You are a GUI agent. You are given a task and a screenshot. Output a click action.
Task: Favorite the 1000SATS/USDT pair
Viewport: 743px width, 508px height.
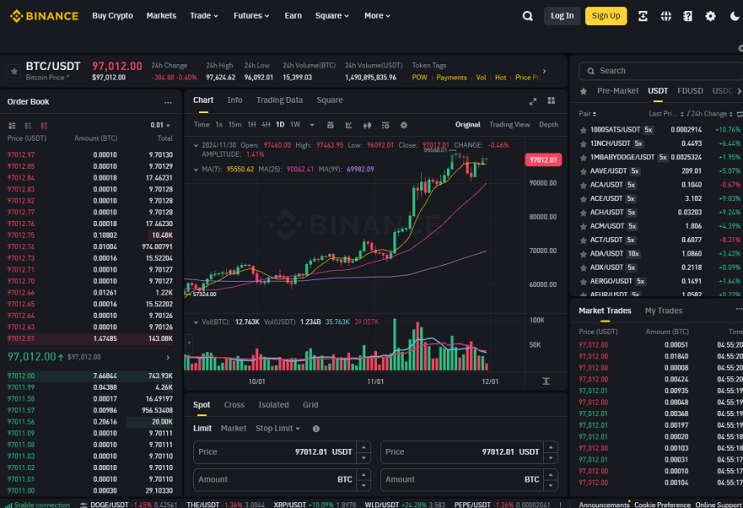click(583, 130)
